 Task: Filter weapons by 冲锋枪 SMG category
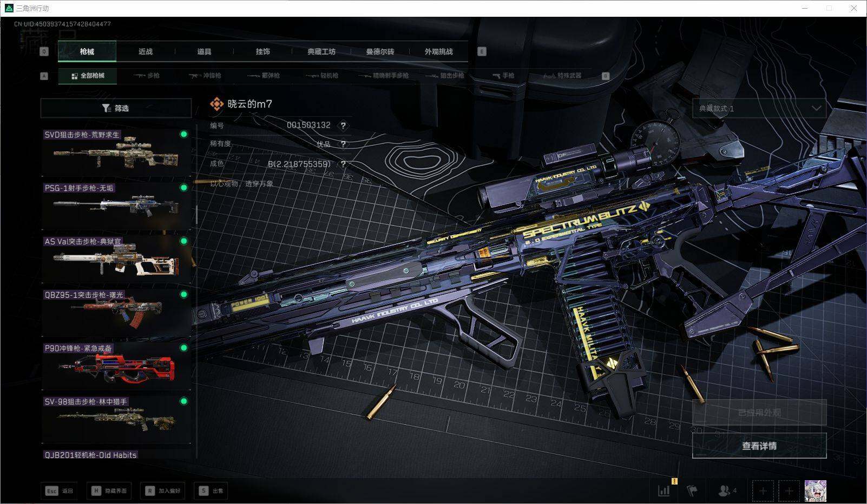[205, 76]
